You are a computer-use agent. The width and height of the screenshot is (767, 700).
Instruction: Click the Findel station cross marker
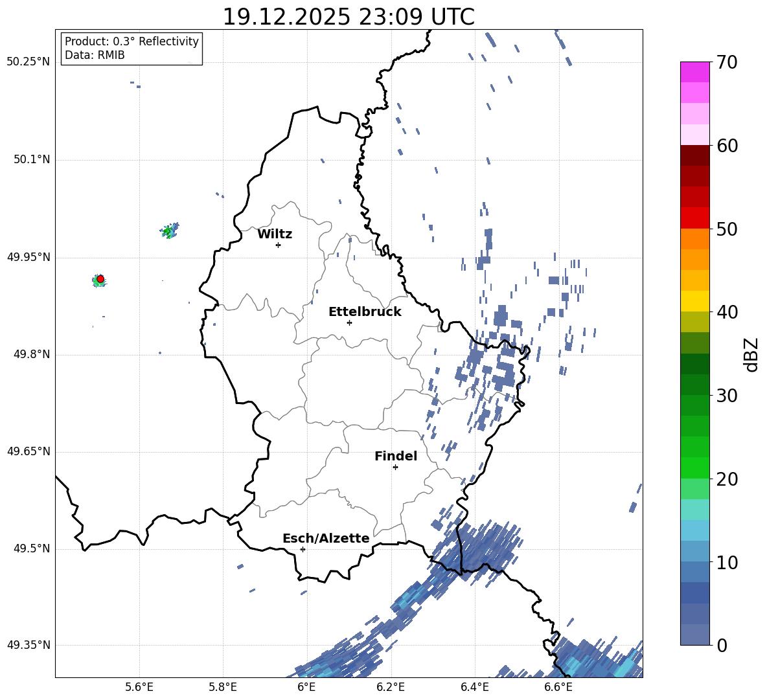pyautogui.click(x=395, y=468)
